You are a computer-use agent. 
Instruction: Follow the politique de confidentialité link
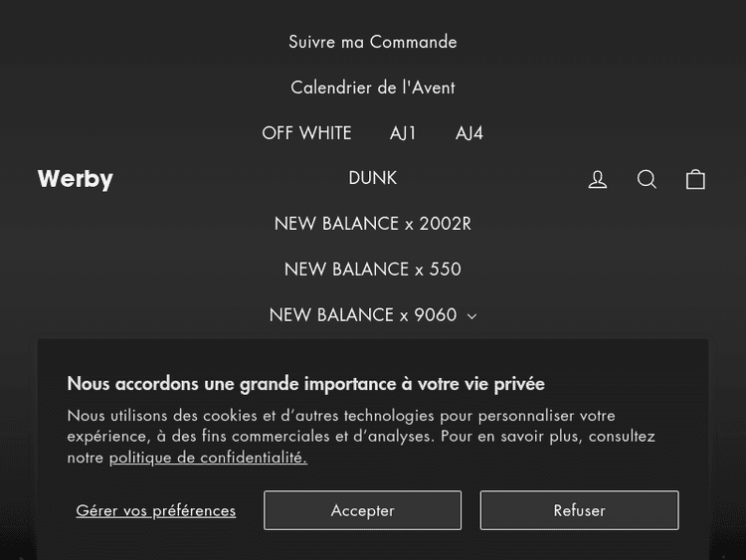(x=208, y=458)
